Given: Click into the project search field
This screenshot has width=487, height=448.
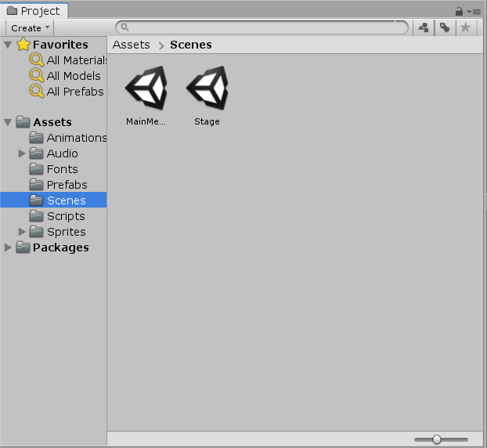Looking at the screenshot, I should [x=262, y=27].
